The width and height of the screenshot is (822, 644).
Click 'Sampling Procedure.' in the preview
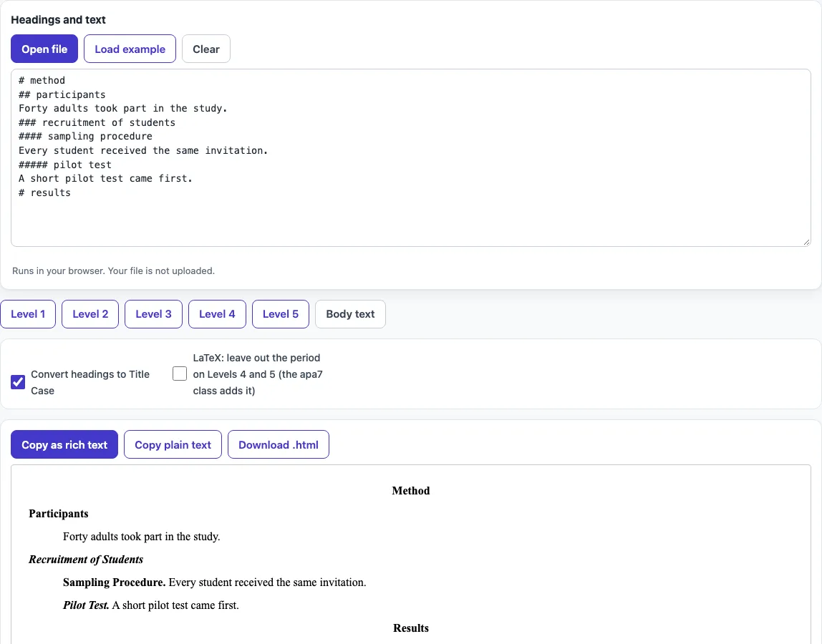click(x=115, y=582)
